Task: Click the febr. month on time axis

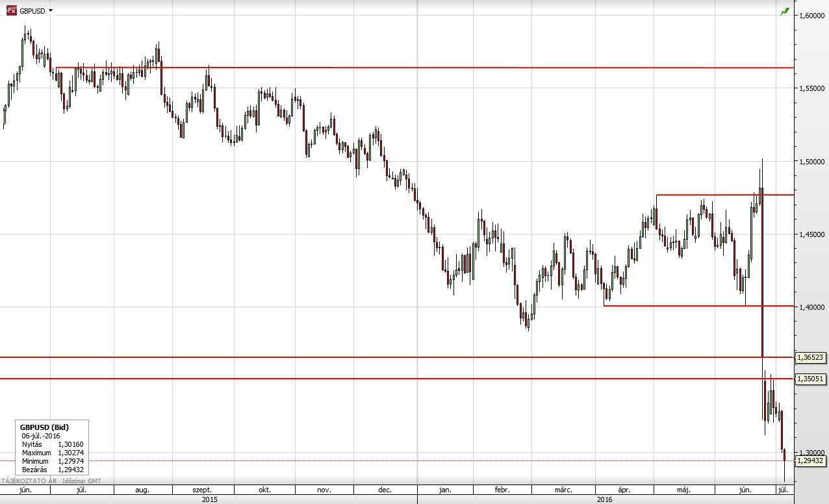Action: click(x=502, y=490)
